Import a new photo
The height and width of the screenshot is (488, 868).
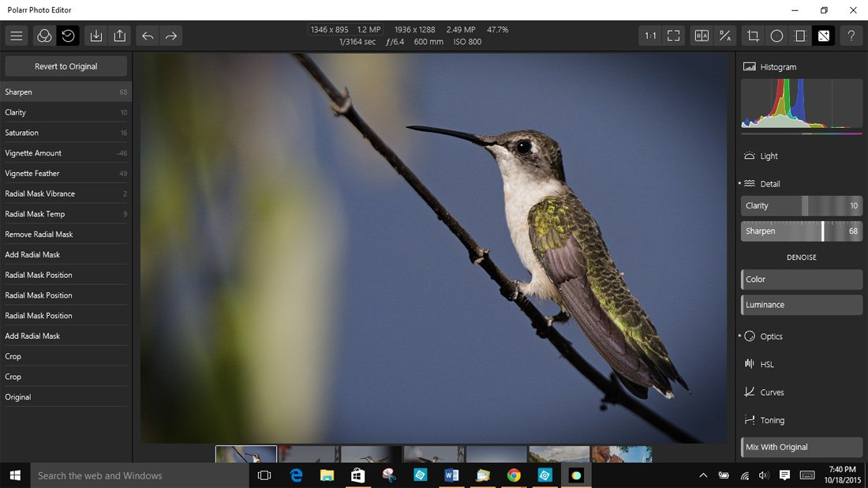[x=95, y=36]
